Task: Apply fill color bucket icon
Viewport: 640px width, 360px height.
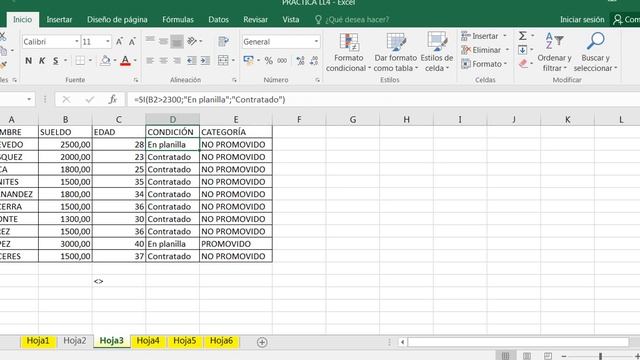Action: (x=105, y=61)
